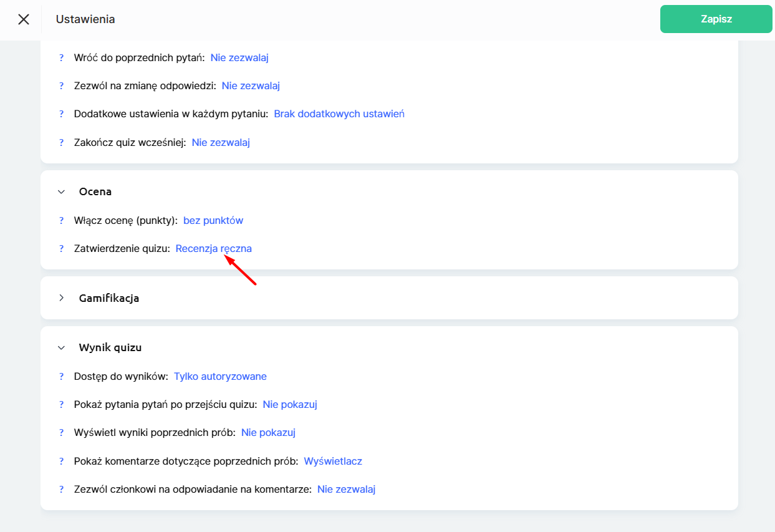Click help icon for Wyświetl wyniki poprzednich prób

62,432
